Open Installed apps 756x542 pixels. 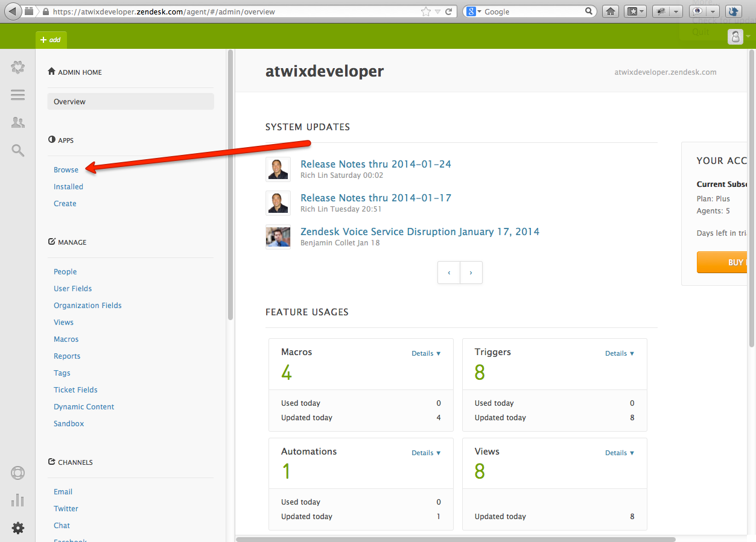tap(68, 186)
